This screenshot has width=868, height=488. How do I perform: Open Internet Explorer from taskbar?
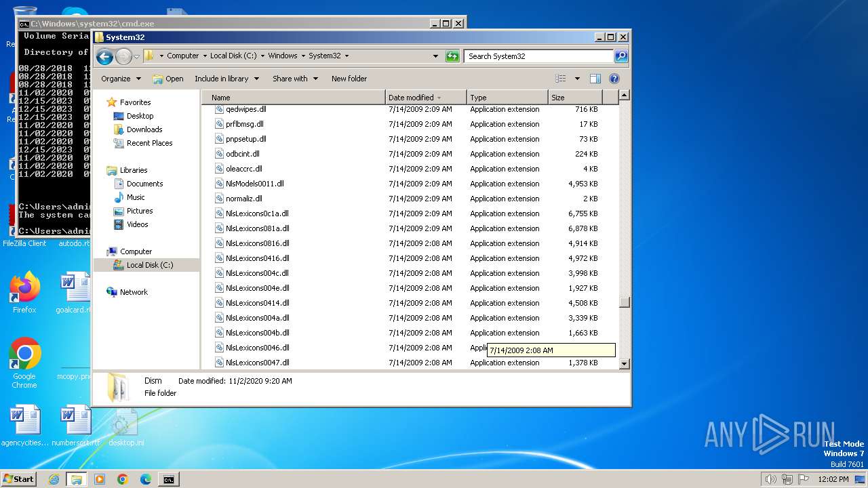tap(54, 479)
